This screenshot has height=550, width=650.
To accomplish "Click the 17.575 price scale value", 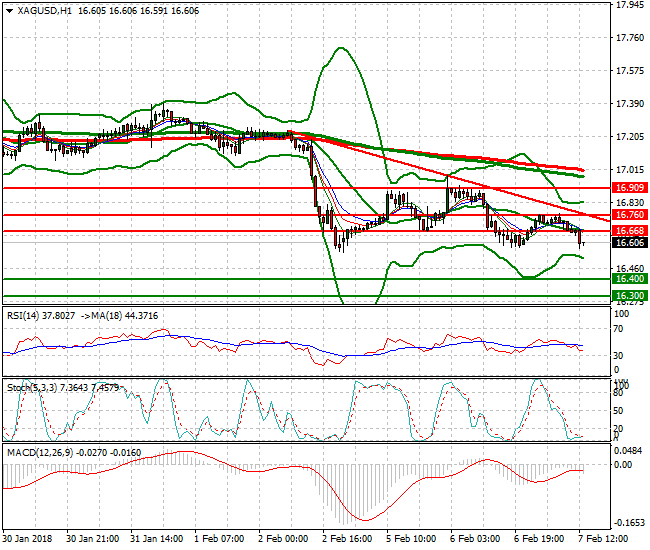I will 630,71.
